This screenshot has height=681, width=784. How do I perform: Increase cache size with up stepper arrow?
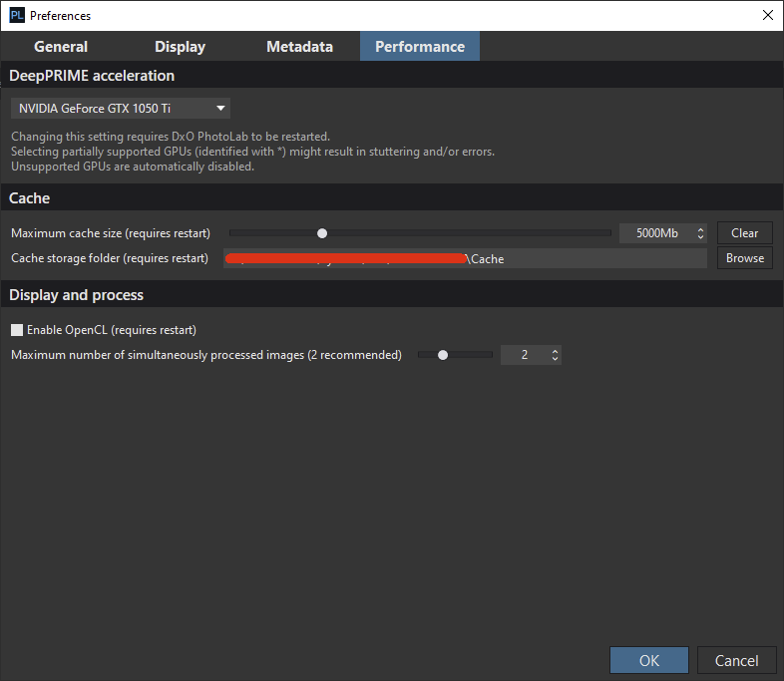(x=700, y=229)
